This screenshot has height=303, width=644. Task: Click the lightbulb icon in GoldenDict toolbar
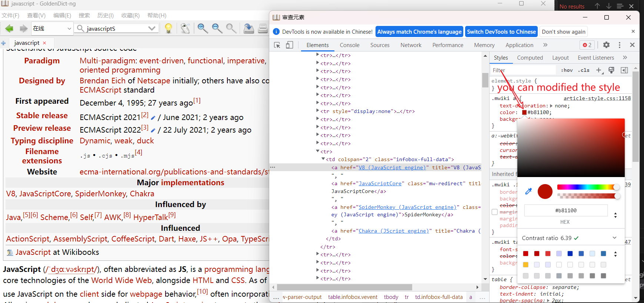[x=168, y=29]
